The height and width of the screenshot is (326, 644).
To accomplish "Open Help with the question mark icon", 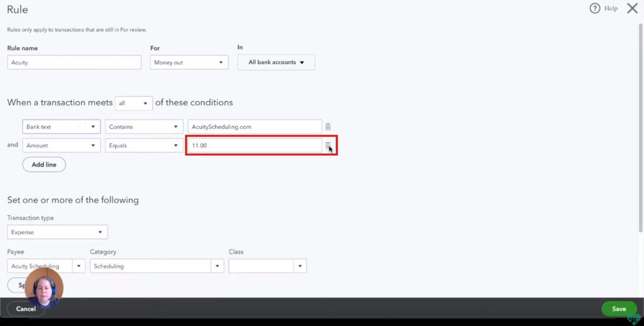I will [x=595, y=9].
